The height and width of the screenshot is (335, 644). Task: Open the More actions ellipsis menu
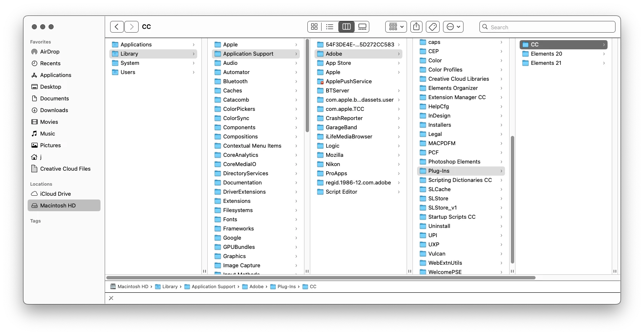pos(453,27)
